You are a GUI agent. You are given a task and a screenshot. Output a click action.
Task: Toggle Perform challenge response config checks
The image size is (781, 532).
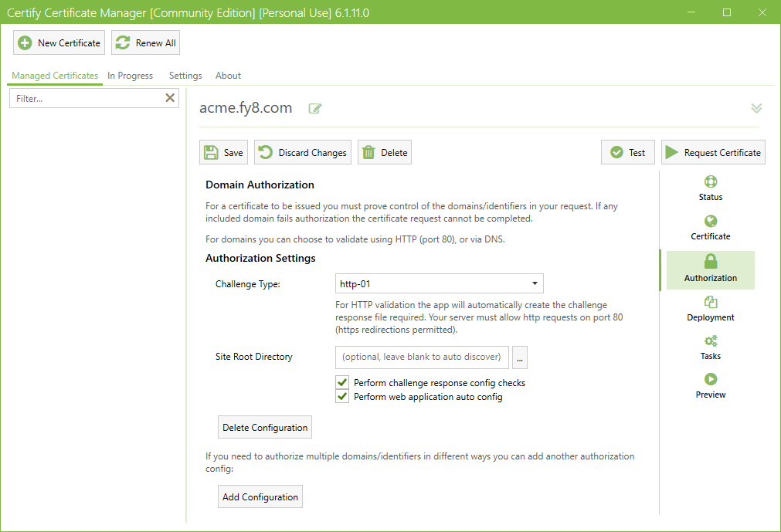341,382
